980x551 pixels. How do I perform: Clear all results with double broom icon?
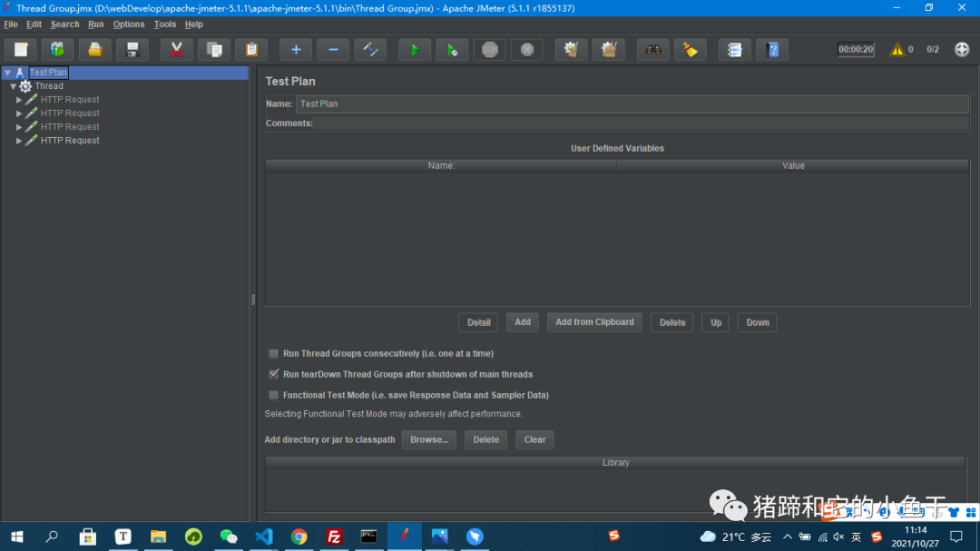coord(609,49)
